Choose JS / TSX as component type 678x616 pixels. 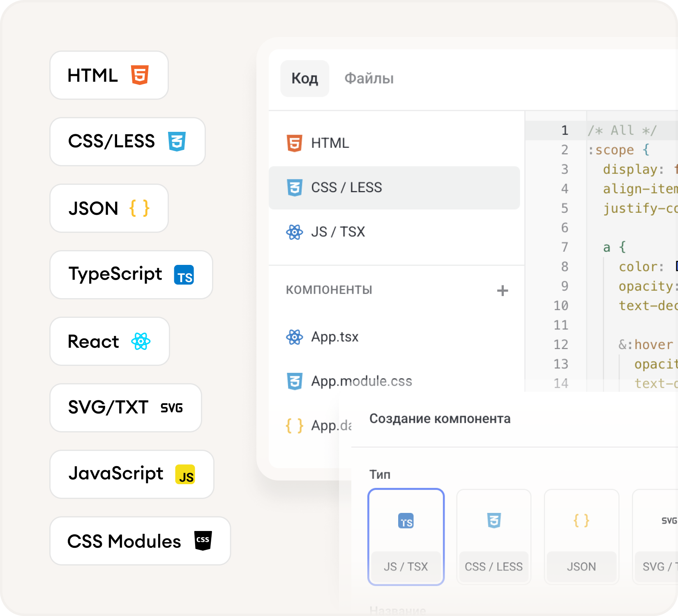click(406, 537)
